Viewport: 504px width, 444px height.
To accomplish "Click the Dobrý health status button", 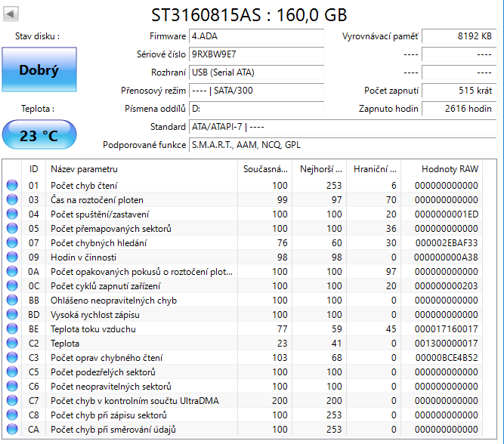I will point(39,69).
